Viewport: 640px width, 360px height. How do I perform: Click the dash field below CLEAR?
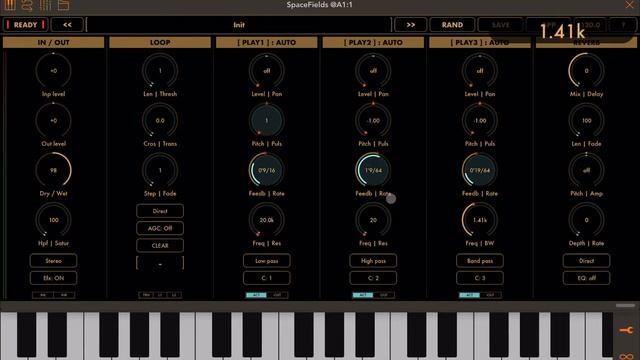(x=160, y=263)
